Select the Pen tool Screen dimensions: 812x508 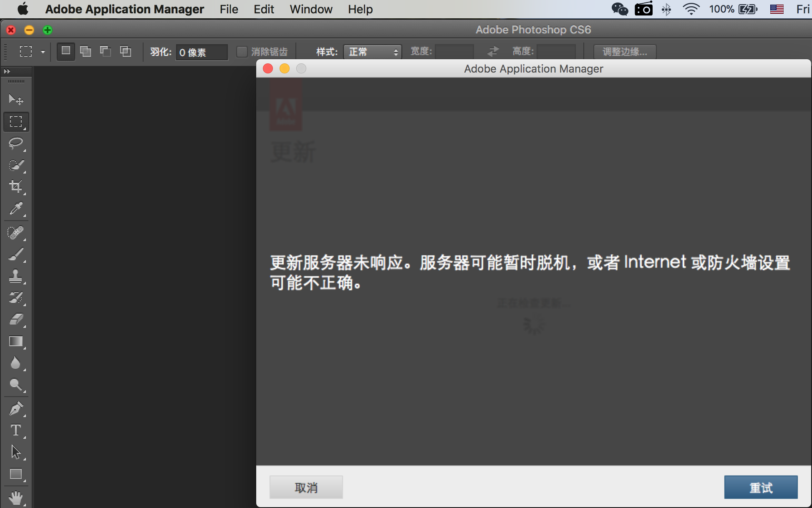[16, 408]
